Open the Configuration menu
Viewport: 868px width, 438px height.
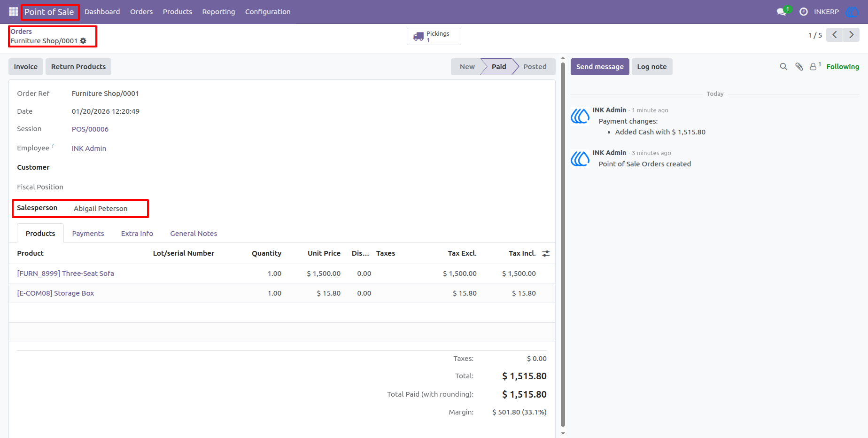pos(268,12)
